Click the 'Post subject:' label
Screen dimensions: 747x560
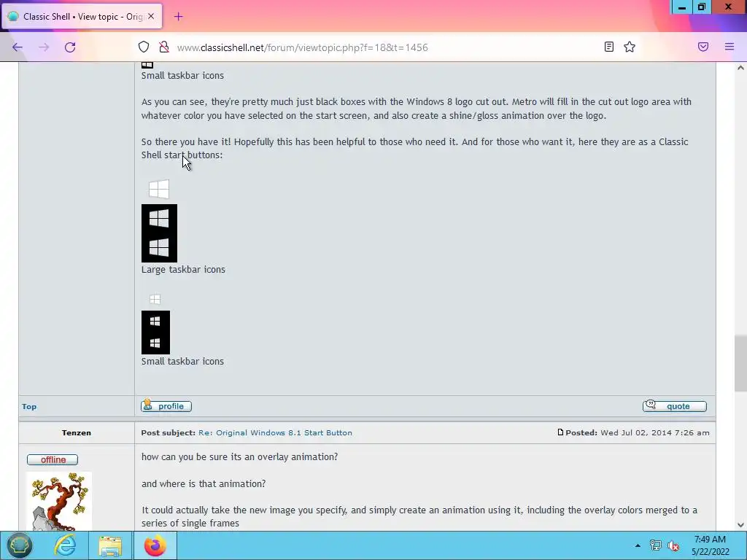pos(169,433)
